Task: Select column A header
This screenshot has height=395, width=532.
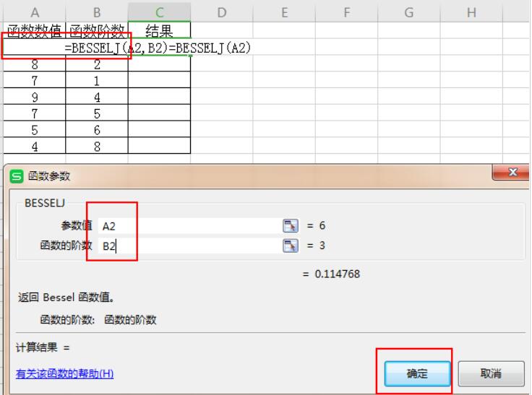Action: click(35, 12)
